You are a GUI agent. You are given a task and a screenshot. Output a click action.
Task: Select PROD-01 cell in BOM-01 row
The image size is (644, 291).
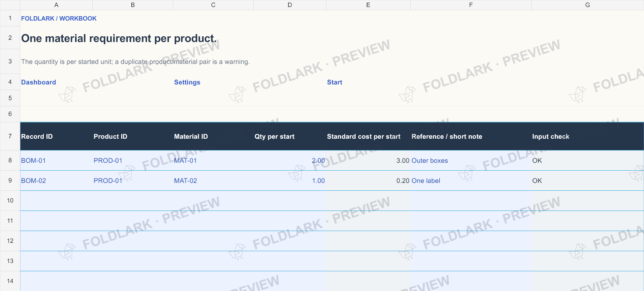click(133, 161)
